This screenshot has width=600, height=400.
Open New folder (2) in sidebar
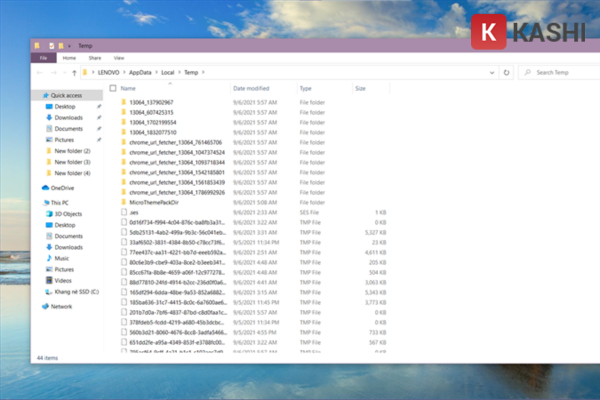[x=72, y=151]
